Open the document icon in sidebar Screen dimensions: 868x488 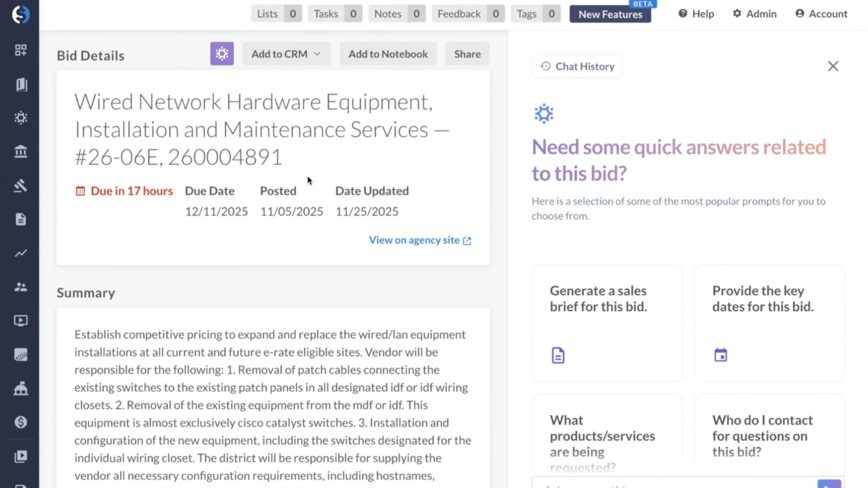click(21, 219)
